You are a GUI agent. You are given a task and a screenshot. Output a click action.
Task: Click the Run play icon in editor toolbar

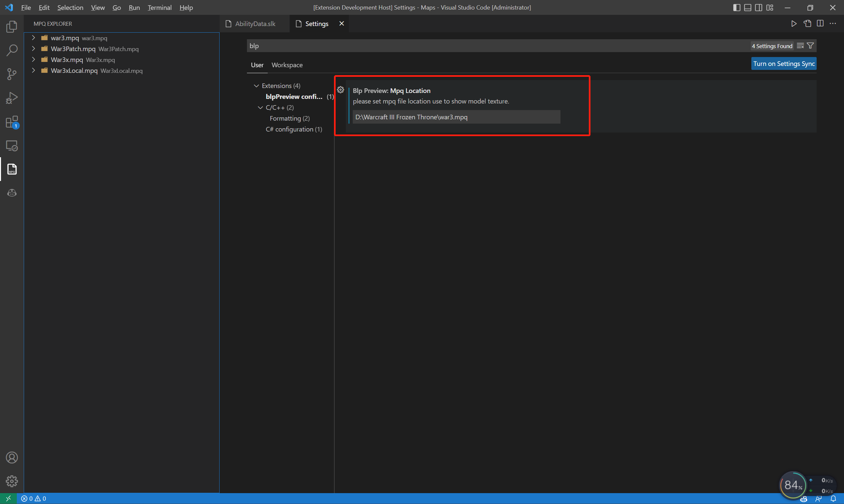pyautogui.click(x=794, y=23)
